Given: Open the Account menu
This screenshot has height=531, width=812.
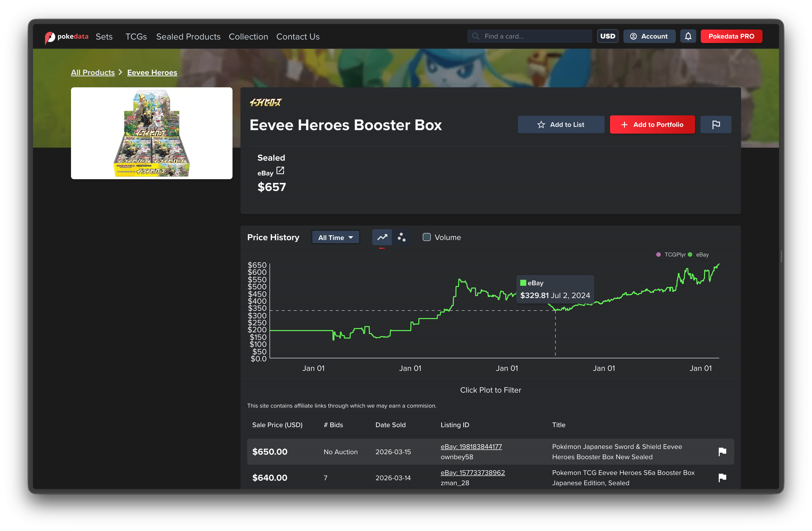Looking at the screenshot, I should coord(649,36).
